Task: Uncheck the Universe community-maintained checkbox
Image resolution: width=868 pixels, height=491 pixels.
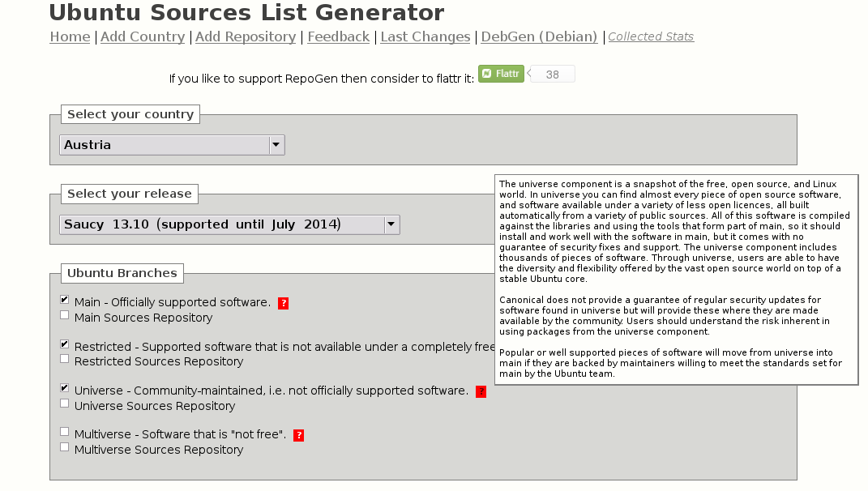Action: (x=64, y=388)
